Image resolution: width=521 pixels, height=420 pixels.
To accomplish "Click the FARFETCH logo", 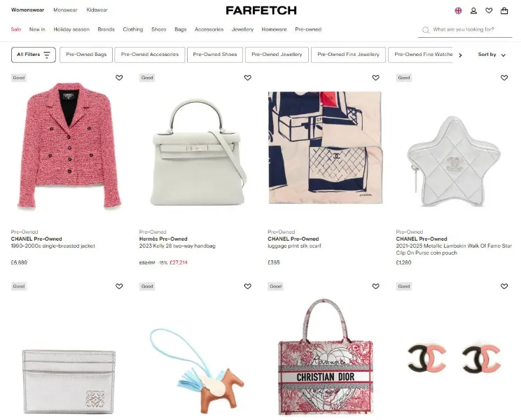I will 261,10.
